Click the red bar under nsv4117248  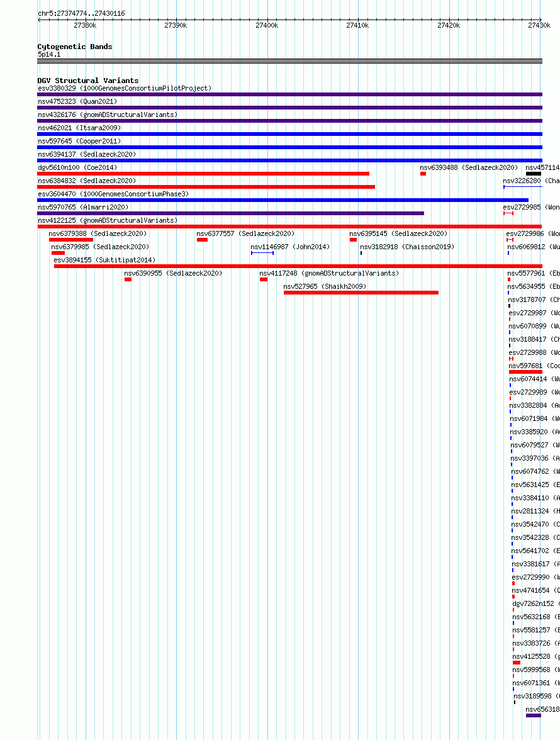coord(264,279)
